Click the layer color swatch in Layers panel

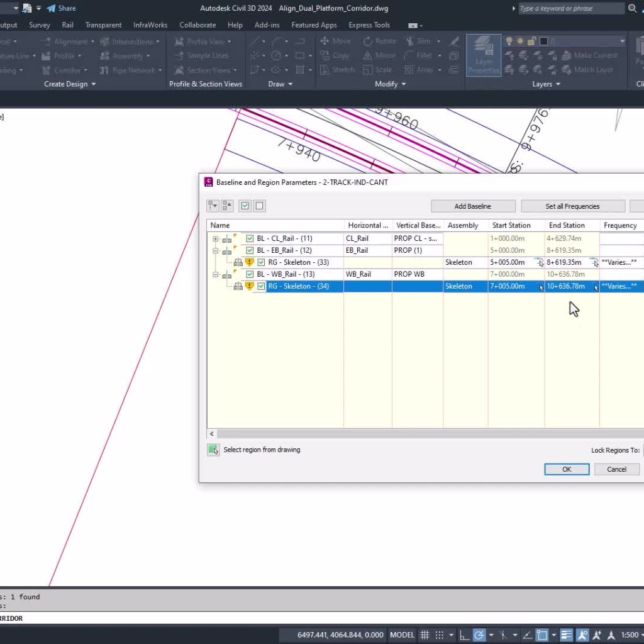point(543,42)
